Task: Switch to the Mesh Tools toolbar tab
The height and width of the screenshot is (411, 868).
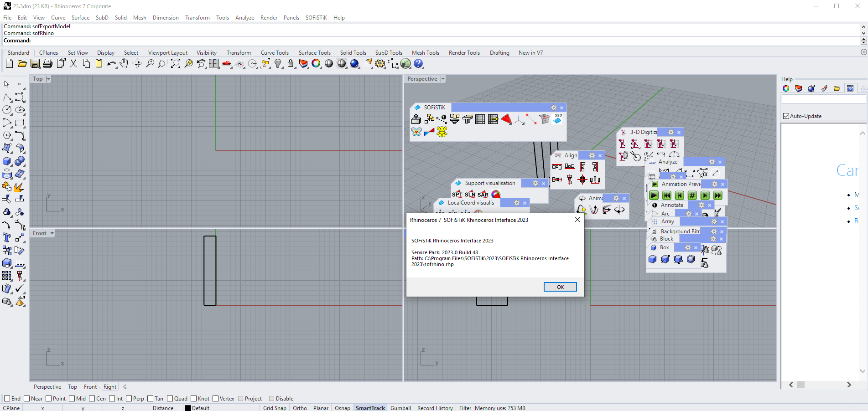Action: click(x=426, y=53)
